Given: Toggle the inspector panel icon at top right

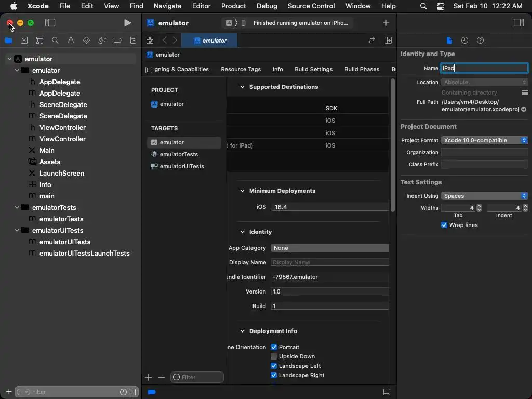Looking at the screenshot, I should [x=518, y=23].
